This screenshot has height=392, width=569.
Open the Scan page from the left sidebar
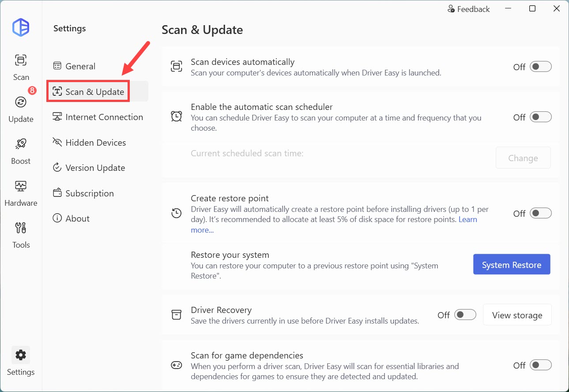(21, 68)
